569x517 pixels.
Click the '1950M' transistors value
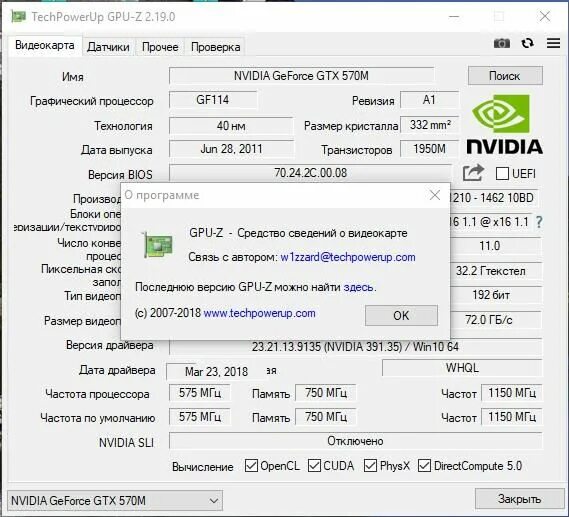point(429,148)
